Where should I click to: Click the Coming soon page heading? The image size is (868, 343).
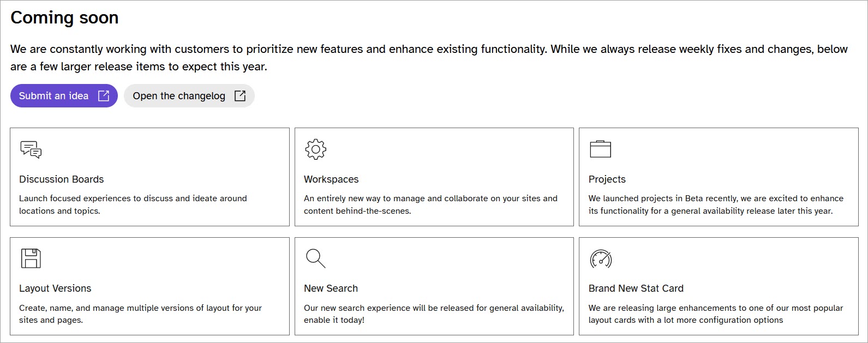[x=64, y=18]
